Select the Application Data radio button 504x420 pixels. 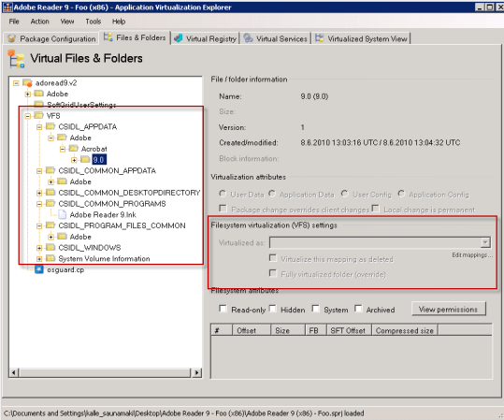click(272, 194)
